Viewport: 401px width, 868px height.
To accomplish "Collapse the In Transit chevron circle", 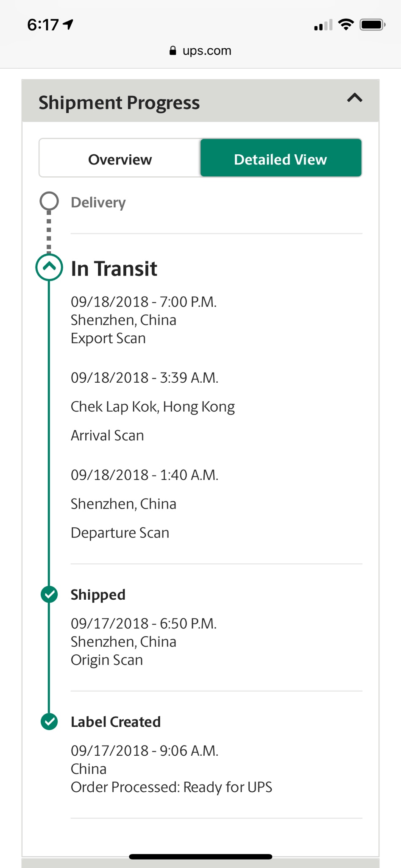I will click(49, 267).
